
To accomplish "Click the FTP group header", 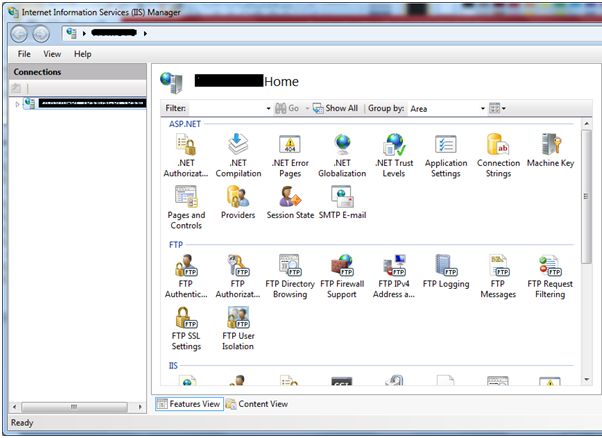I will coord(176,245).
